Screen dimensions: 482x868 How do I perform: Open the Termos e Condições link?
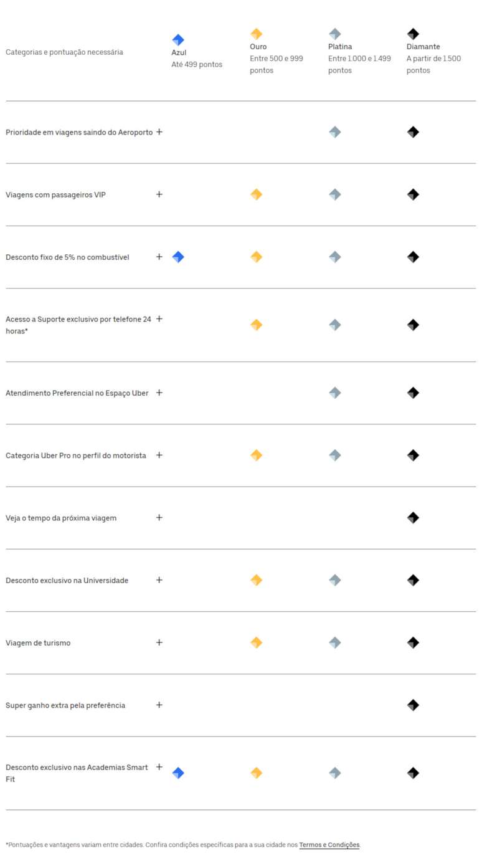click(x=329, y=845)
